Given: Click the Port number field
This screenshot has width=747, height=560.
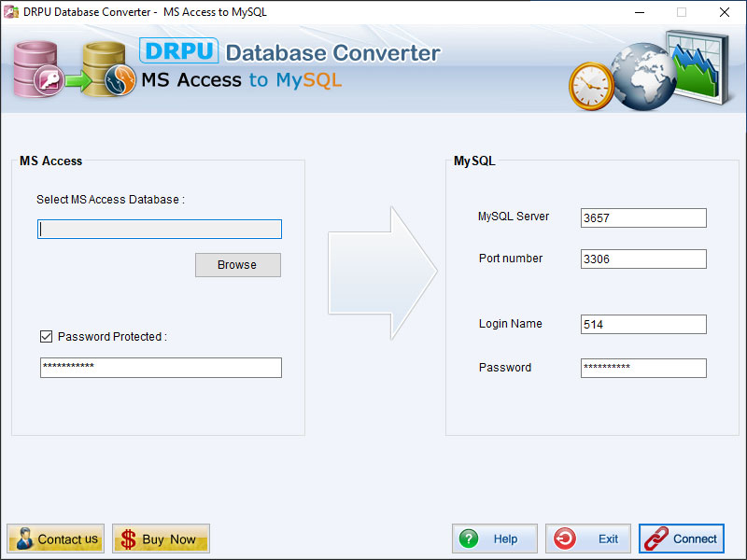Looking at the screenshot, I should 642,259.
